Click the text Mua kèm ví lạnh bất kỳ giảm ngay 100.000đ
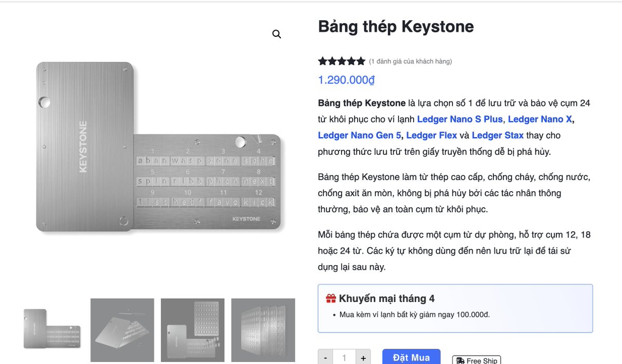 point(415,315)
